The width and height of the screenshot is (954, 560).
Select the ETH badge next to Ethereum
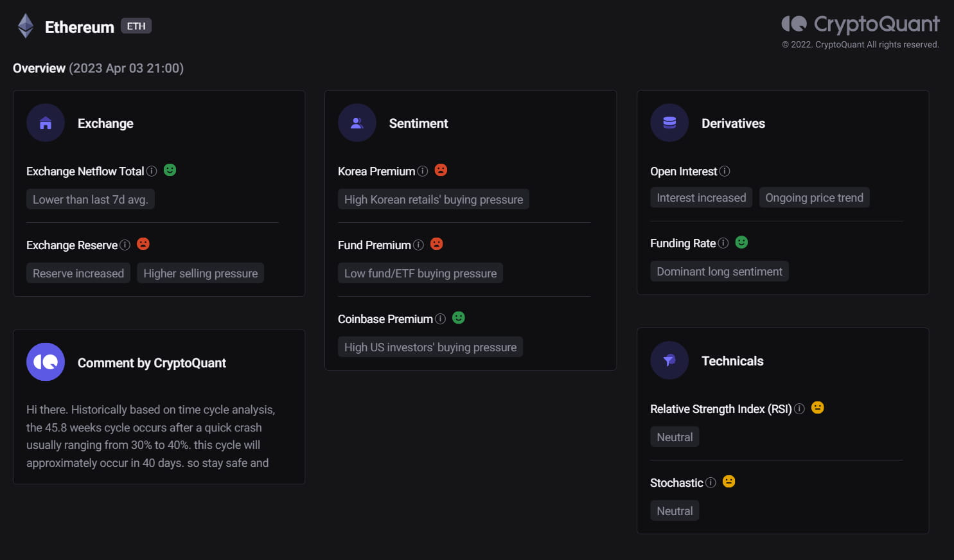pyautogui.click(x=136, y=26)
